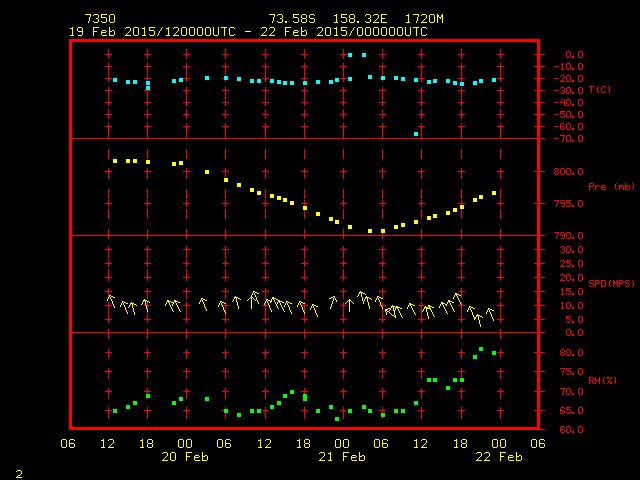Click the cyan temperature outlier near -70
The height and width of the screenshot is (480, 640).
(x=416, y=134)
